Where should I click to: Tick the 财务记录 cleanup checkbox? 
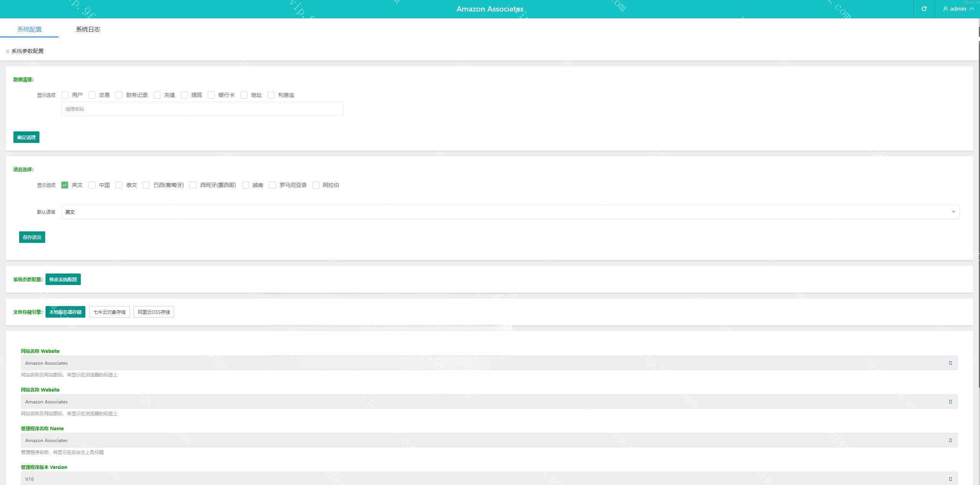119,95
